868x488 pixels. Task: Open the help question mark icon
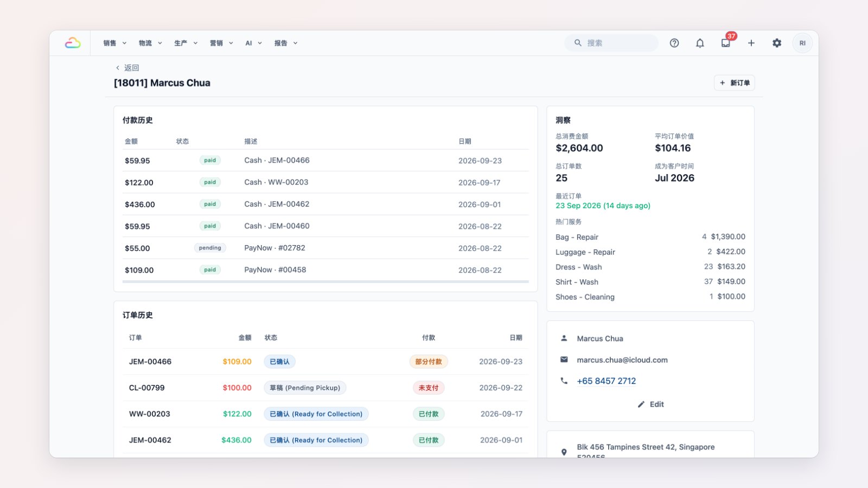pyautogui.click(x=674, y=43)
